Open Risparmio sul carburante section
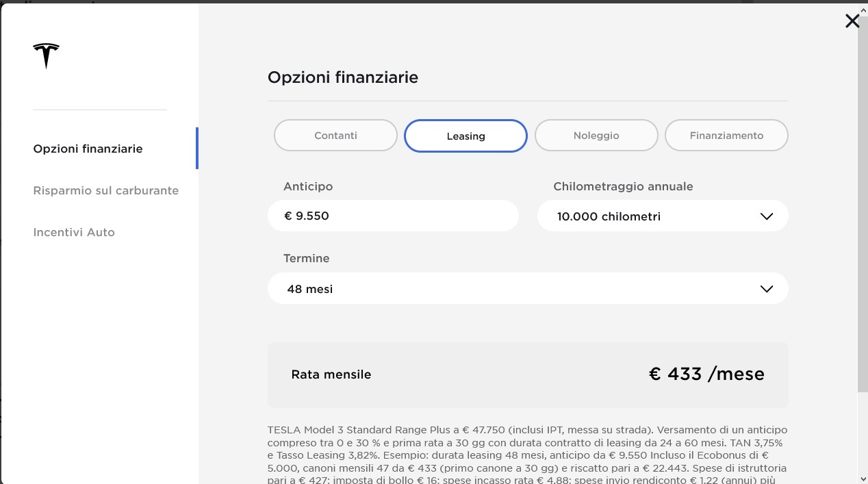Viewport: 868px width, 484px height. (105, 190)
